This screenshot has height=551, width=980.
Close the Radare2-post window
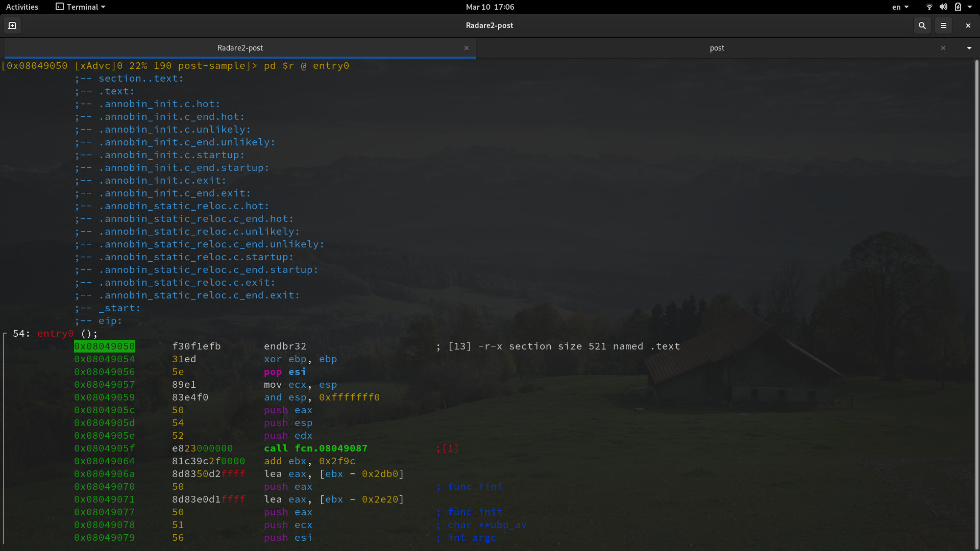(968, 26)
